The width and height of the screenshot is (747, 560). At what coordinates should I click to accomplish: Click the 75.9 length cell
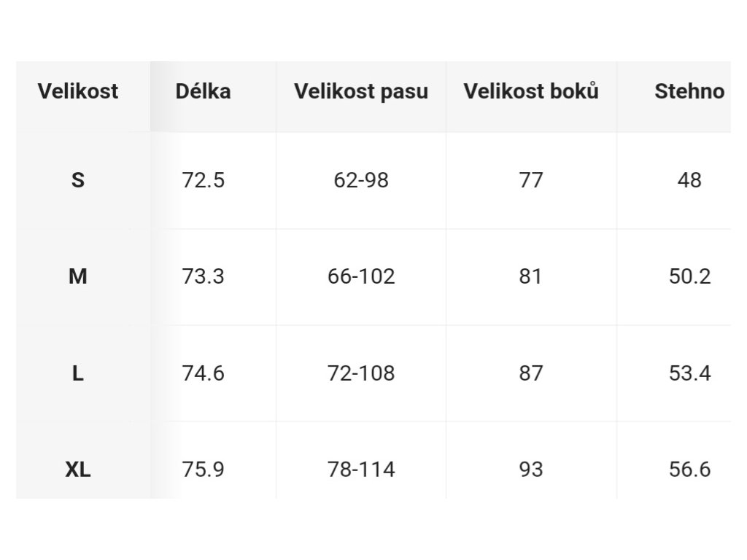pyautogui.click(x=203, y=470)
